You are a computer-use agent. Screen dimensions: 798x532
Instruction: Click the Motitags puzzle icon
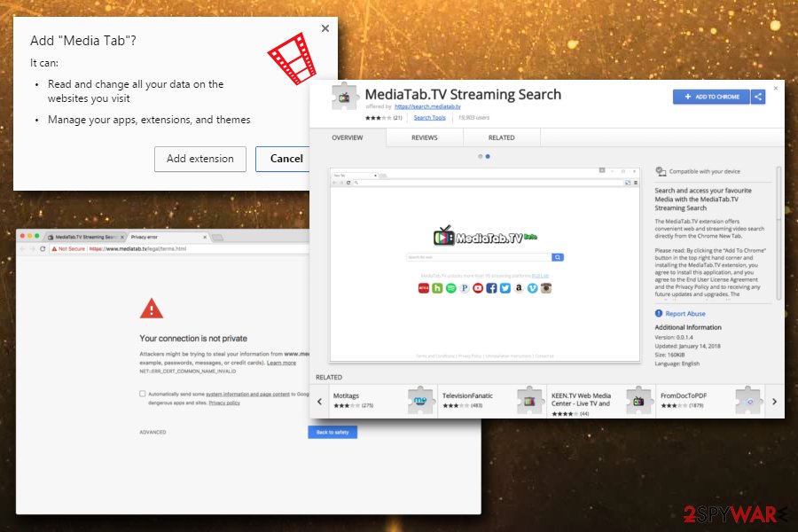click(420, 401)
